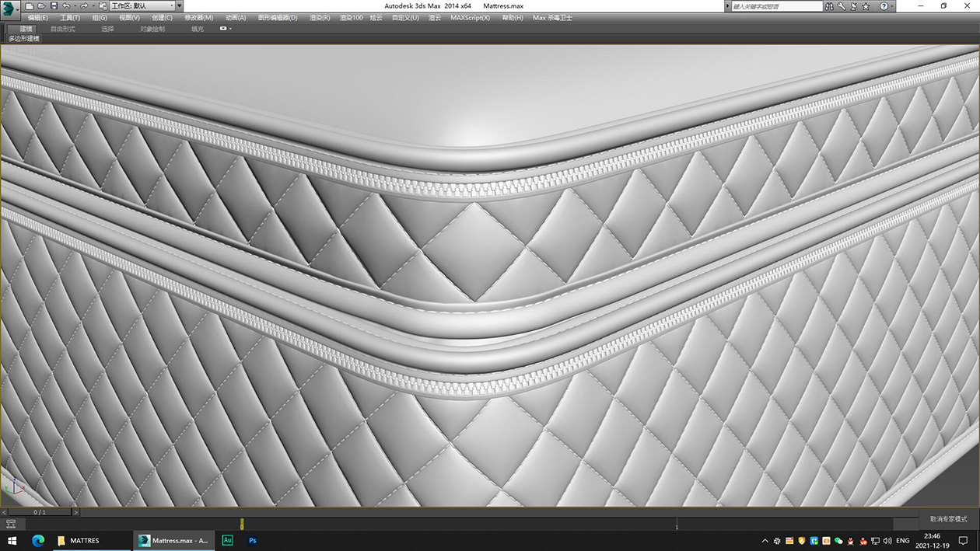Image resolution: width=980 pixels, height=551 pixels.
Task: Switch to the 对象绘制 ribbon tab
Action: (x=152, y=29)
